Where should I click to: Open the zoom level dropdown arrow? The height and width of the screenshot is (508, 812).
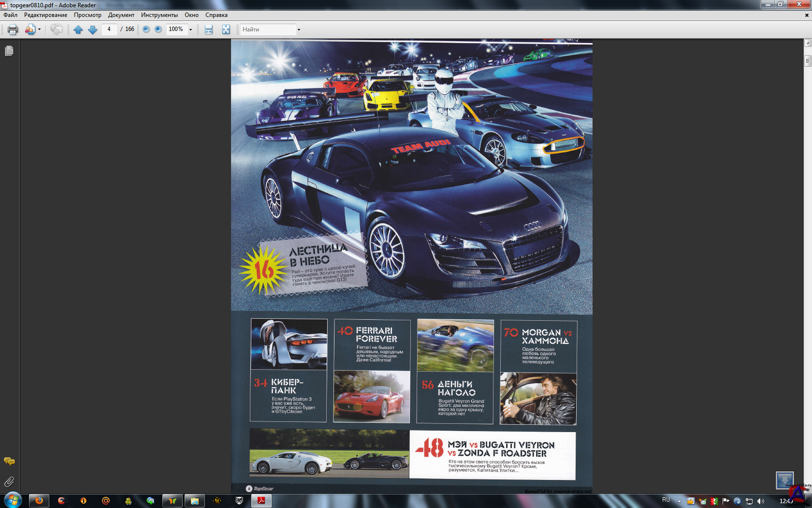click(190, 30)
